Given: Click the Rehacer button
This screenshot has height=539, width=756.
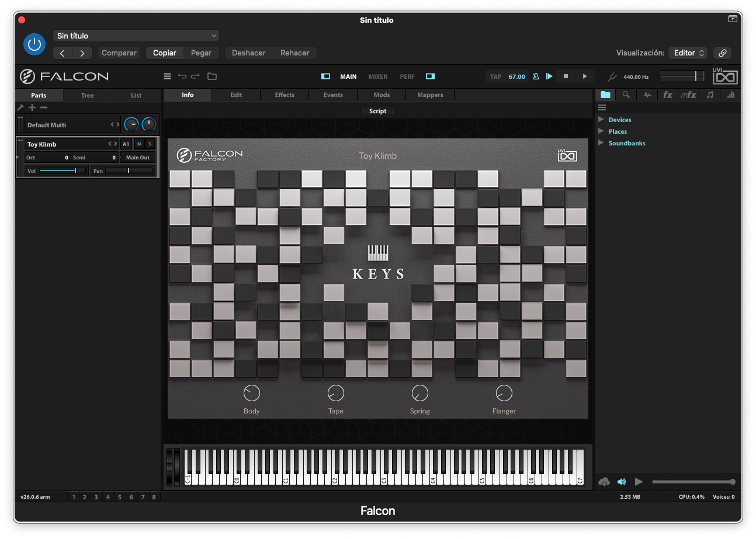Looking at the screenshot, I should click(295, 53).
